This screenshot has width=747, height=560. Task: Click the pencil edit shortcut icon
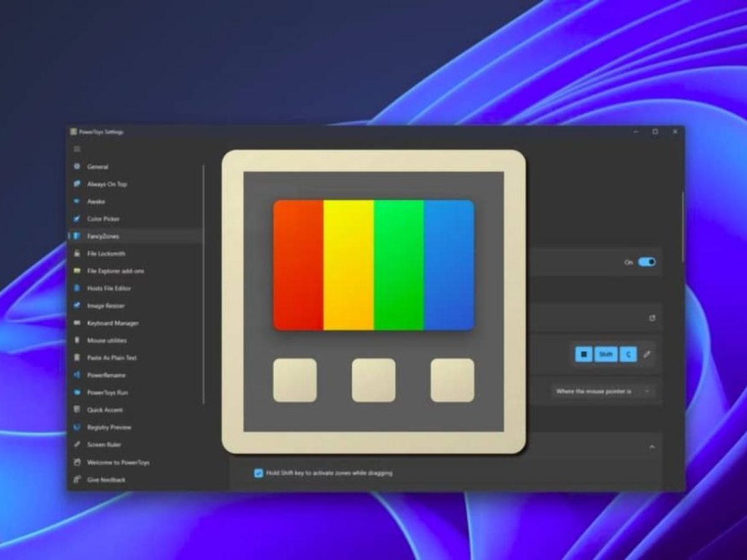tap(647, 354)
